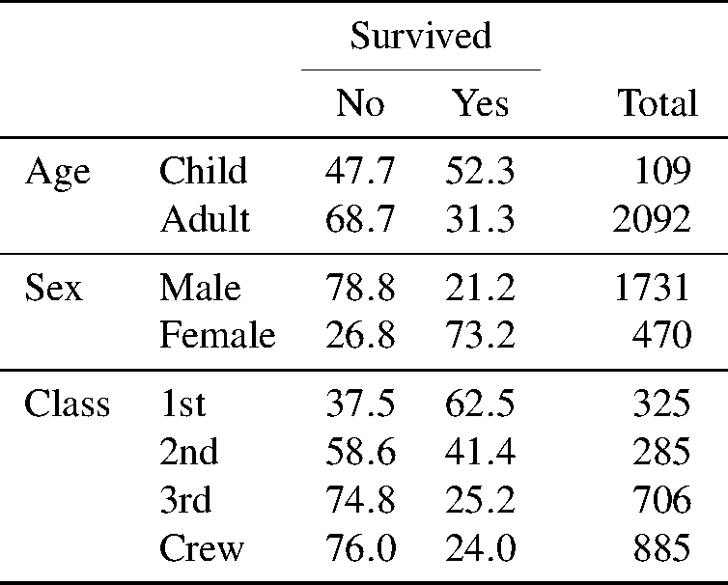The height and width of the screenshot is (585, 728).
Task: Click the Total column header
Action: (x=658, y=103)
